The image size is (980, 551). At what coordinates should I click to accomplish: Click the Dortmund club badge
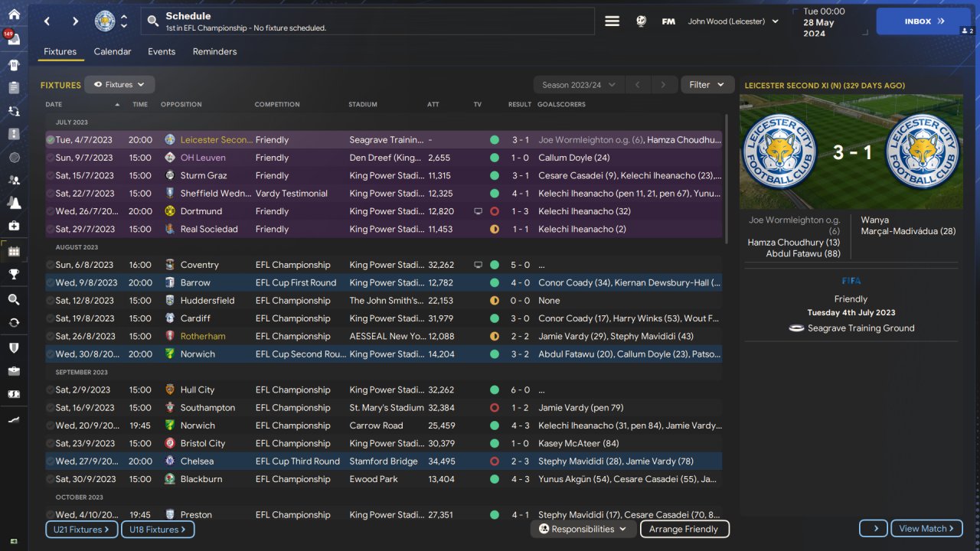pos(170,211)
